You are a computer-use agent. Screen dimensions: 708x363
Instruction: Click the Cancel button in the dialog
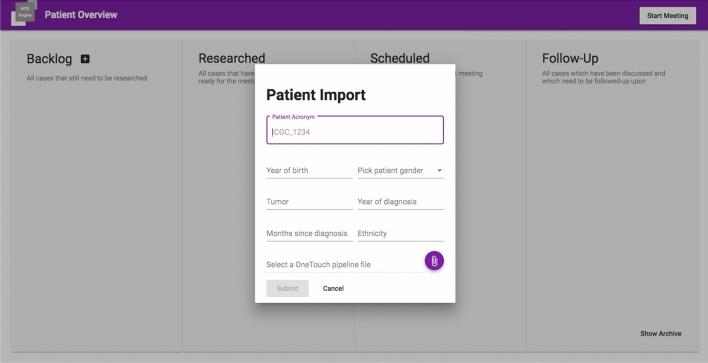coord(333,289)
